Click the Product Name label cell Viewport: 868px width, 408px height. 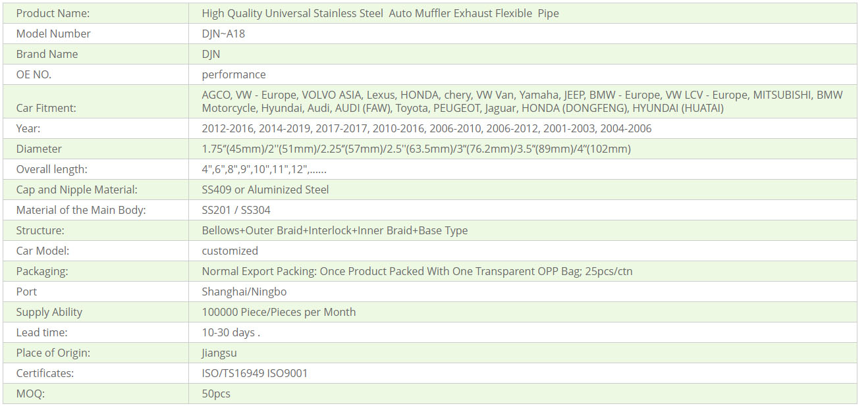pos(95,13)
